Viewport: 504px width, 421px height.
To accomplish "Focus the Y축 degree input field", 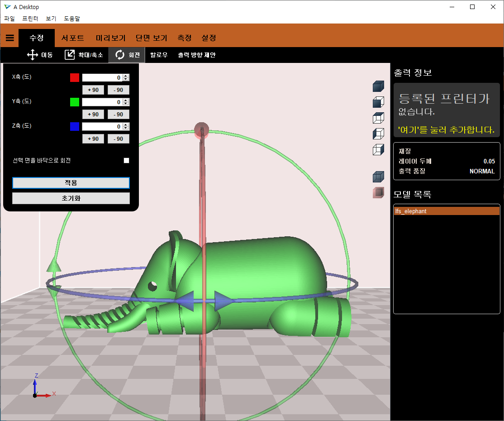I will 103,102.
